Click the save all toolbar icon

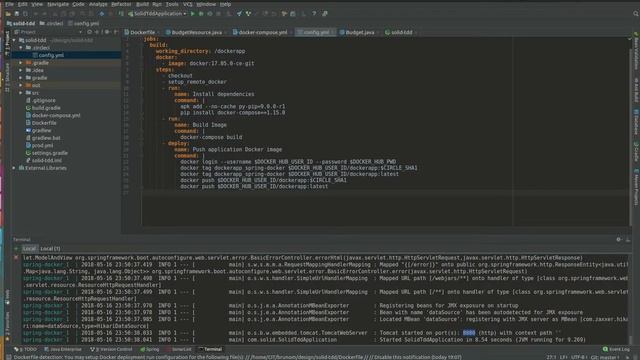pyautogui.click(x=17, y=13)
